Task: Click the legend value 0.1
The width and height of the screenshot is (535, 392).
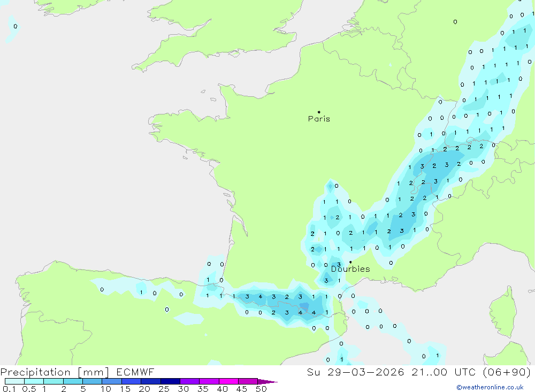Action: tap(9, 389)
